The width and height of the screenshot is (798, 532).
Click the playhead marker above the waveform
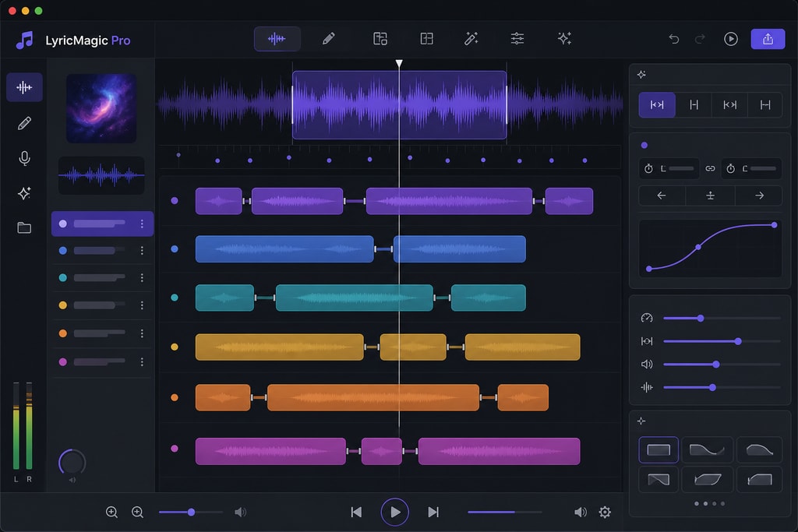(x=399, y=64)
